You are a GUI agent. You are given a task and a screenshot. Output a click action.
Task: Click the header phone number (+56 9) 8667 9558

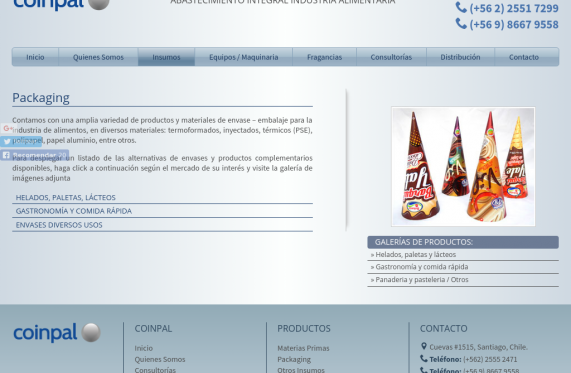click(514, 24)
